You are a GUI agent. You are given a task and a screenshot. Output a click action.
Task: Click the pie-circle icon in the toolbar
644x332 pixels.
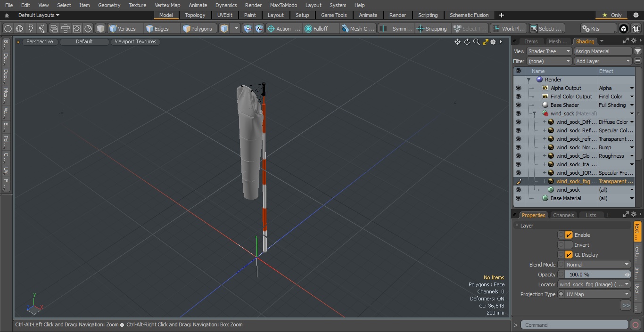tap(88, 29)
